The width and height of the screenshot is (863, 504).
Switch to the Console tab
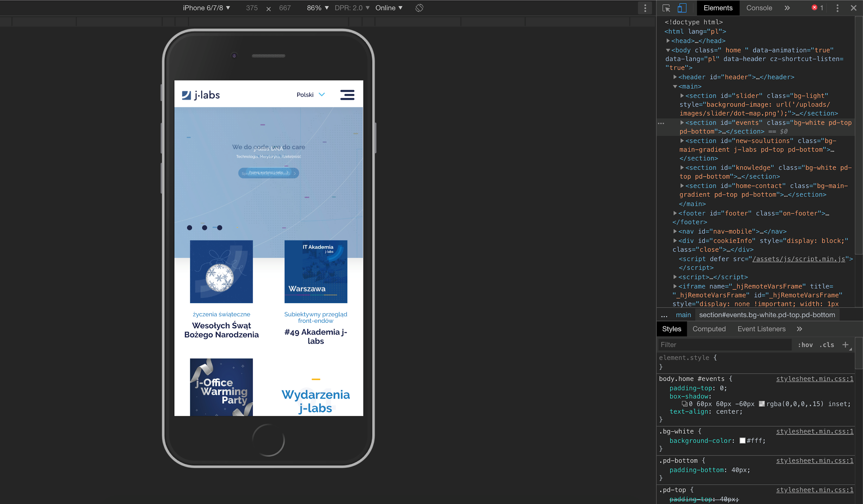point(759,8)
